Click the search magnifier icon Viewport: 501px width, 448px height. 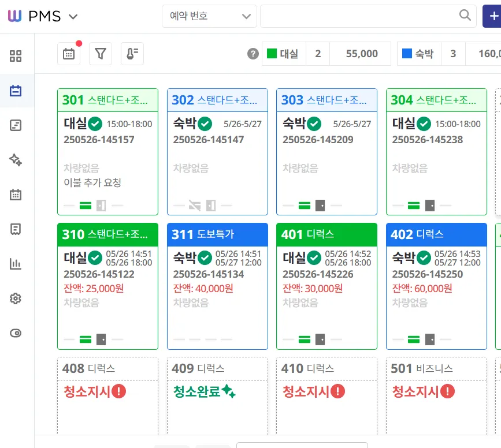pos(465,15)
